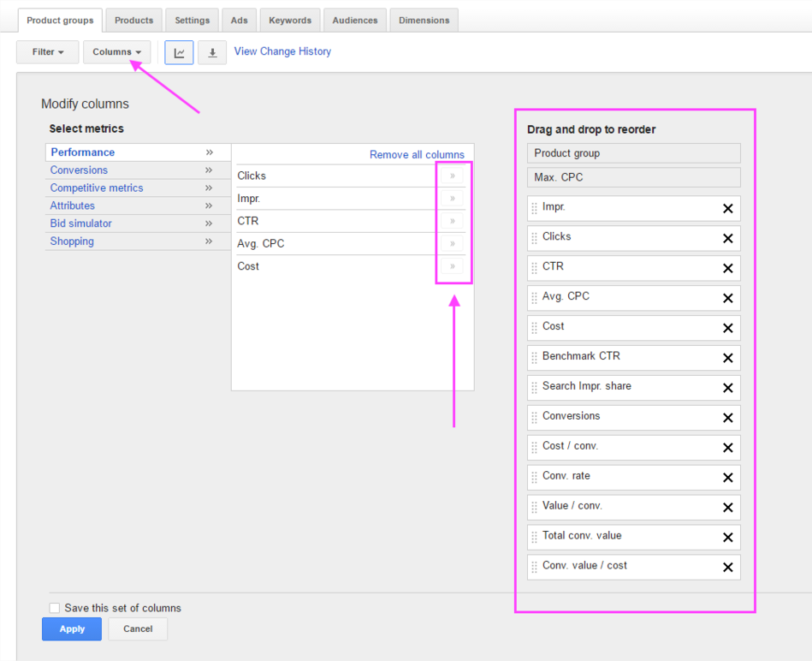Click drag handle of Search Impr. share

(535, 388)
